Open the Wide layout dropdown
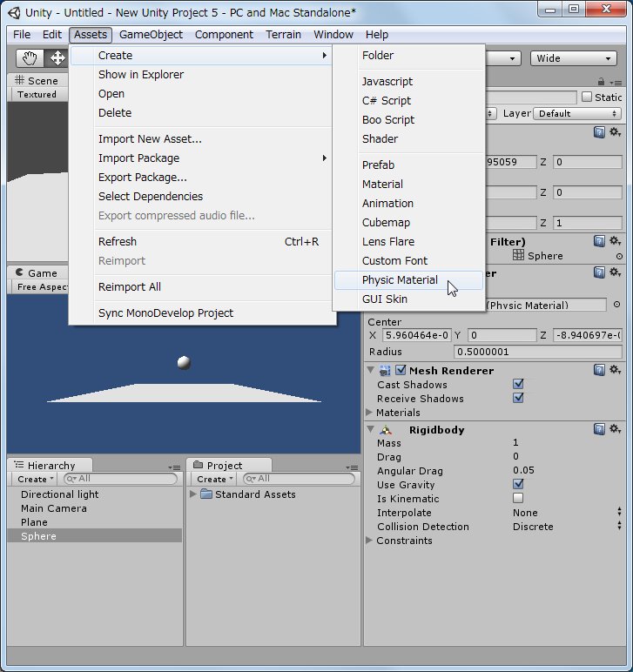633x672 pixels. point(574,58)
